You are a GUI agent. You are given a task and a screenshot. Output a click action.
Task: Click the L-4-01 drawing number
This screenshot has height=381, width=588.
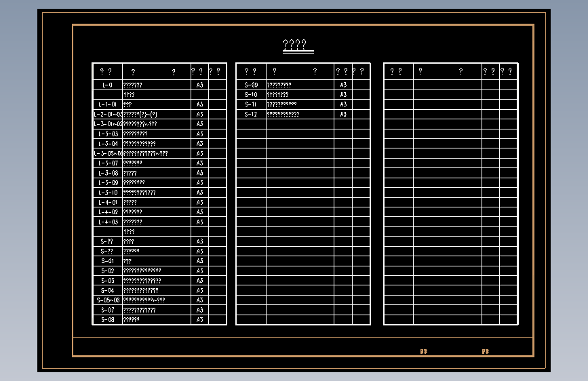point(108,203)
